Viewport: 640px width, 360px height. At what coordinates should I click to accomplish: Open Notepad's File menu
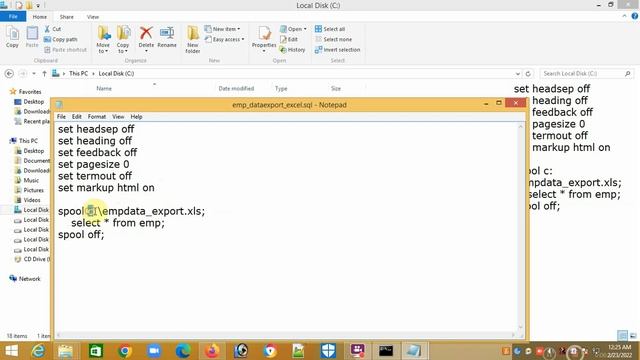(61, 116)
